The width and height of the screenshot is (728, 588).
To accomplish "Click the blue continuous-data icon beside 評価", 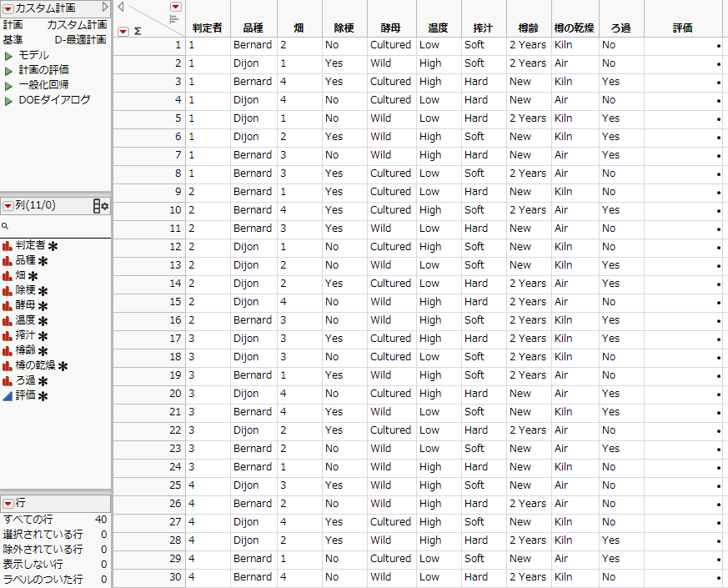I will click(x=7, y=395).
